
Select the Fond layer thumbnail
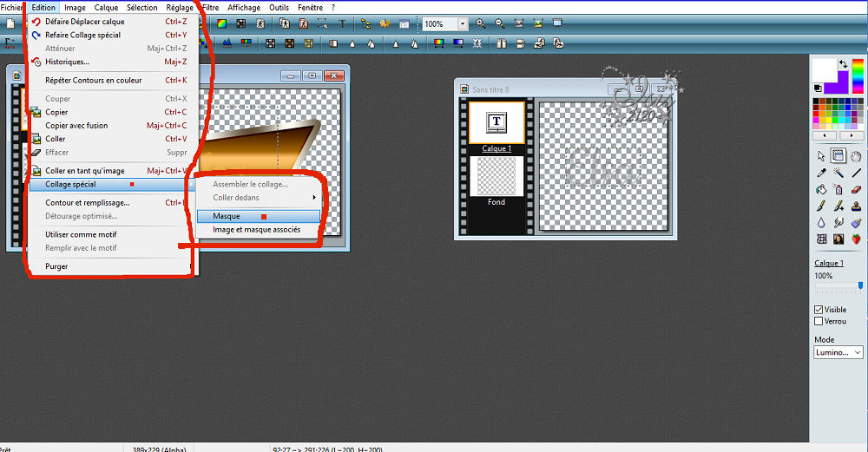click(496, 176)
